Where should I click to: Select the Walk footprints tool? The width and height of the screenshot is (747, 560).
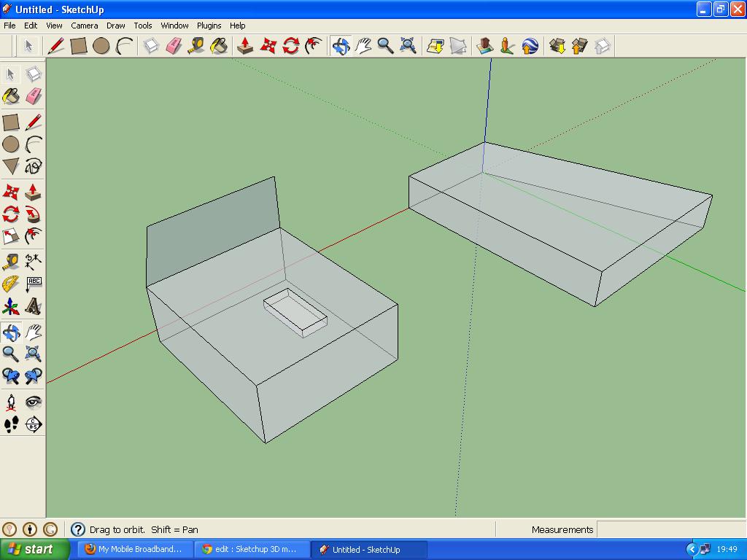tap(11, 424)
